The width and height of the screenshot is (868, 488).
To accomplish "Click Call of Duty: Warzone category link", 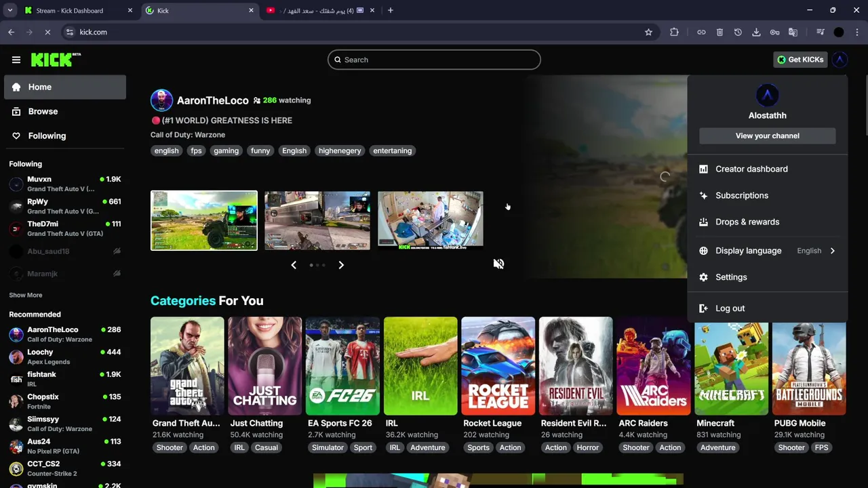I will 188,135.
